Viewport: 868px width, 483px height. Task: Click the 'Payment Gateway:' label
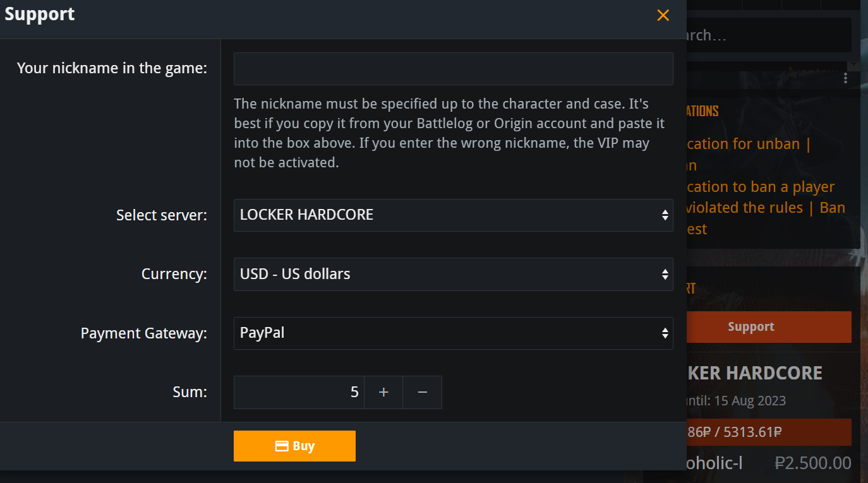143,333
